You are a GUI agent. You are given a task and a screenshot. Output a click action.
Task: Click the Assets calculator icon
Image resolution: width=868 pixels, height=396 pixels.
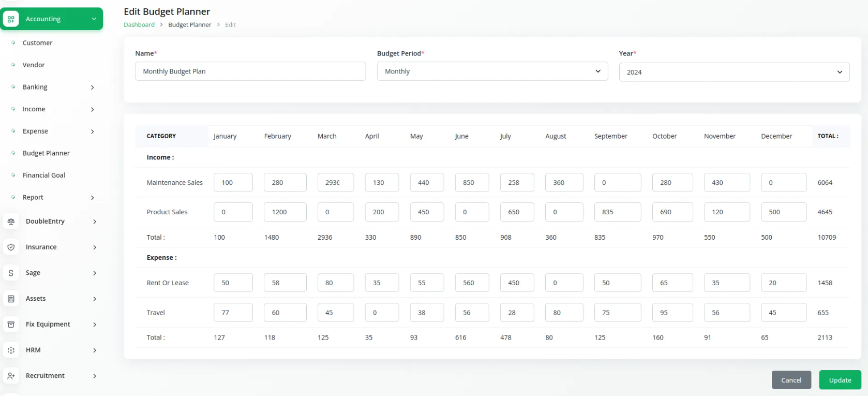coord(11,299)
